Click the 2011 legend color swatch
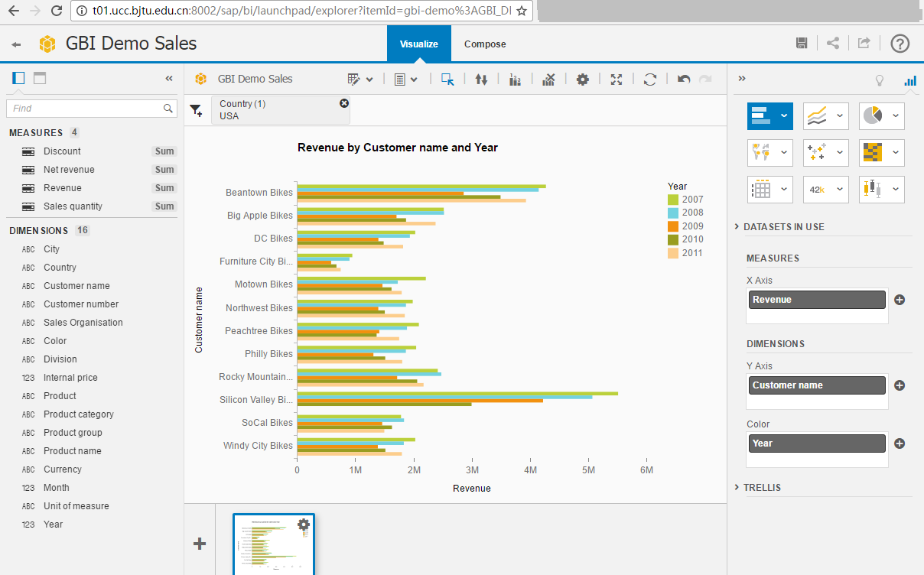This screenshot has width=924, height=575. 673,253
